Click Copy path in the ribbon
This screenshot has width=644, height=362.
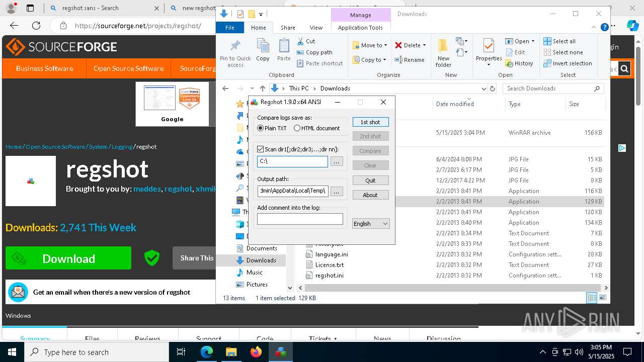coord(314,52)
